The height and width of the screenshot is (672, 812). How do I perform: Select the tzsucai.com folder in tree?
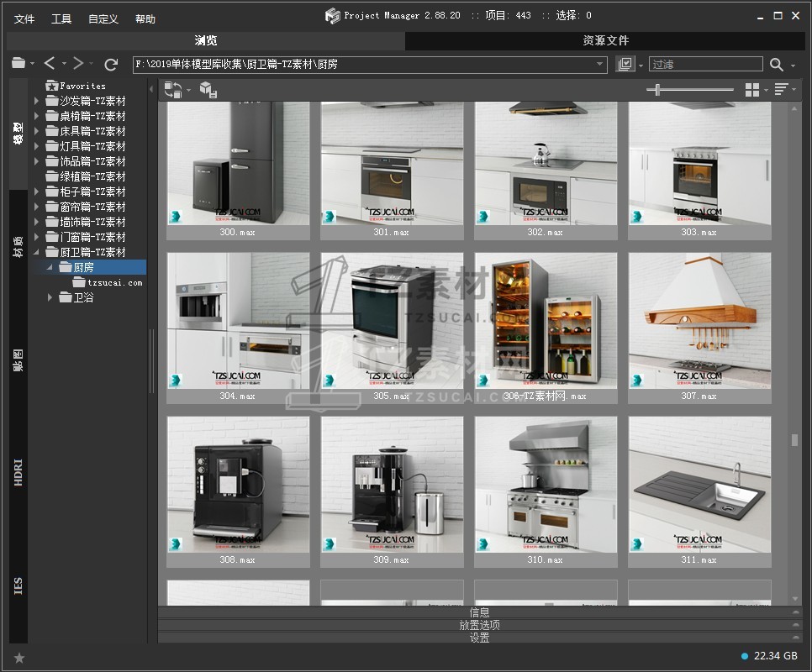coord(114,282)
